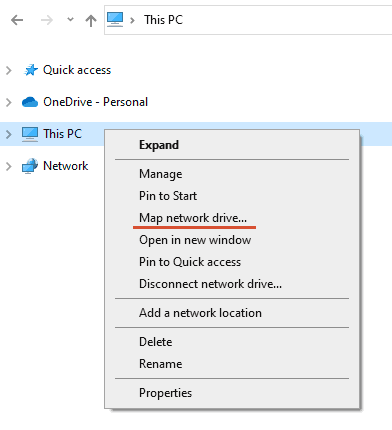Click This PC text in address bar
Image resolution: width=392 pixels, height=430 pixels.
pos(163,20)
